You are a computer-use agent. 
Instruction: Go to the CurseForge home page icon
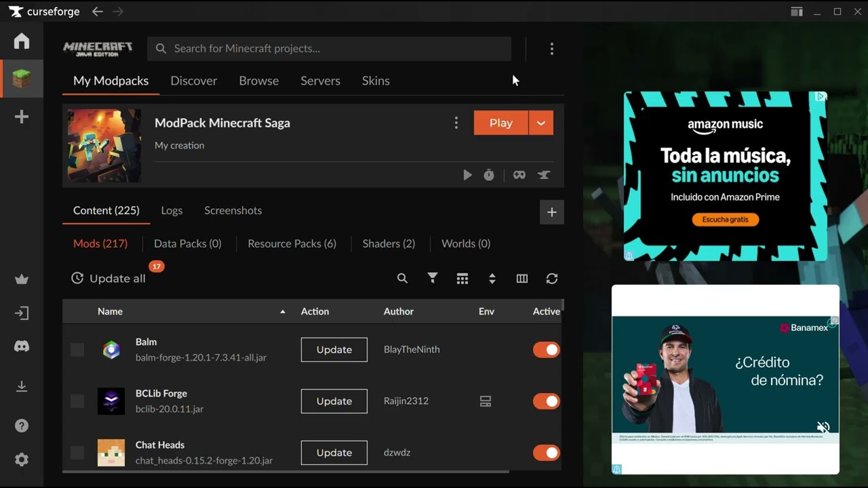[22, 41]
